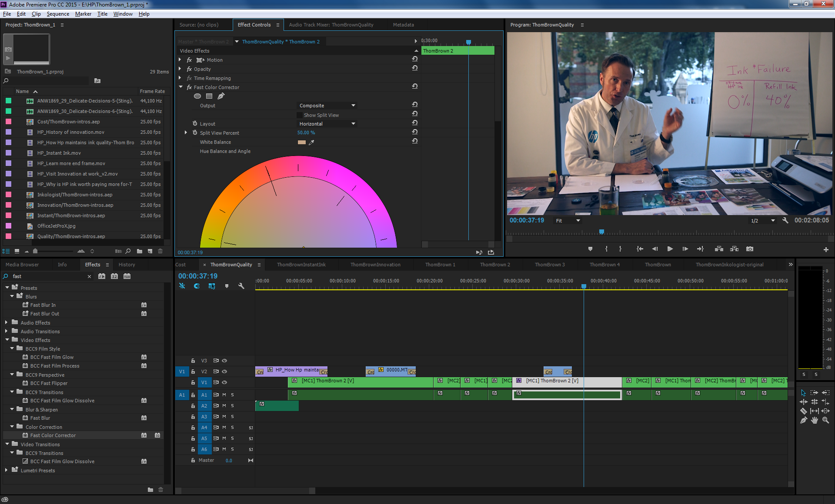Open the Output dropdown in Effect Controls
Viewport: 835px width, 504px height.
point(326,106)
